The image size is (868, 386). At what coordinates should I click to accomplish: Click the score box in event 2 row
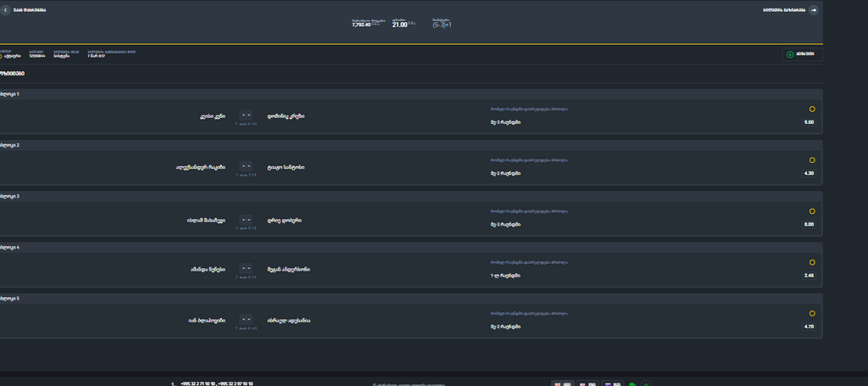(246, 165)
